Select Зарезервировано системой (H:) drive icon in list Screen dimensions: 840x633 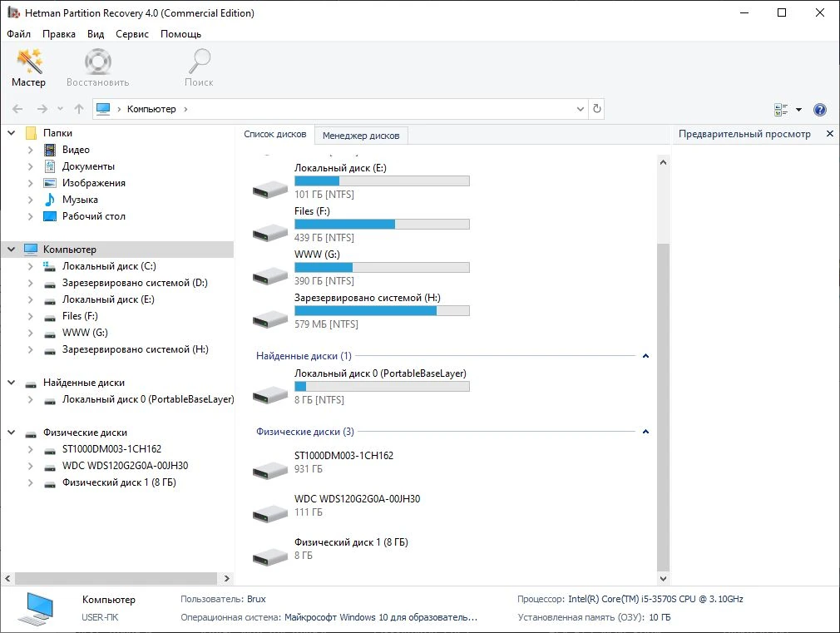270,319
